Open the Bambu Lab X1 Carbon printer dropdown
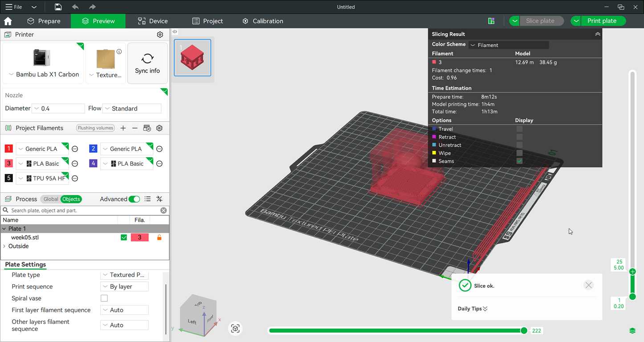The height and width of the screenshot is (342, 644). coord(43,74)
